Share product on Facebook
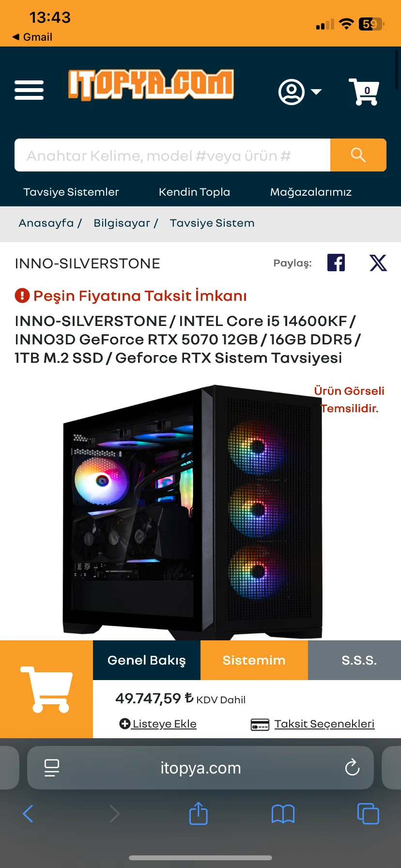 click(x=336, y=263)
